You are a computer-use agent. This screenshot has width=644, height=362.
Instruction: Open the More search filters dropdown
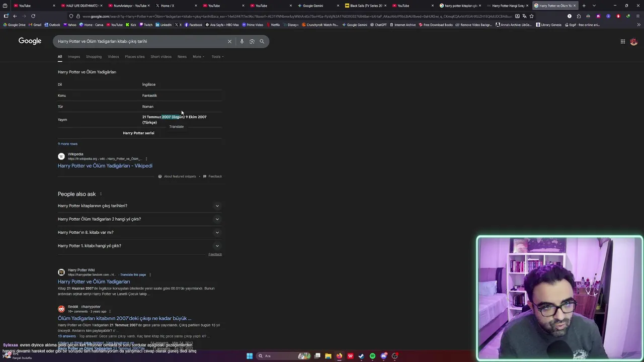point(198,56)
